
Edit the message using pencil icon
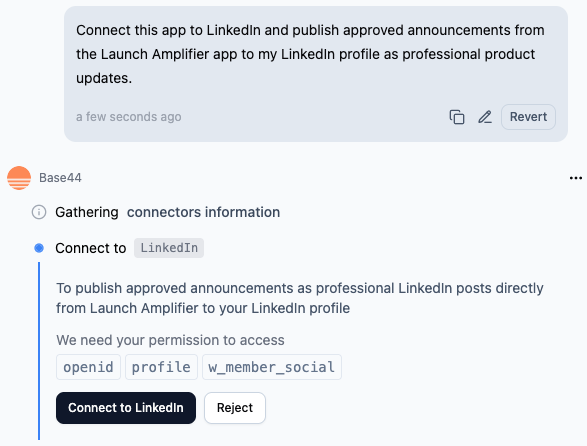click(x=485, y=117)
